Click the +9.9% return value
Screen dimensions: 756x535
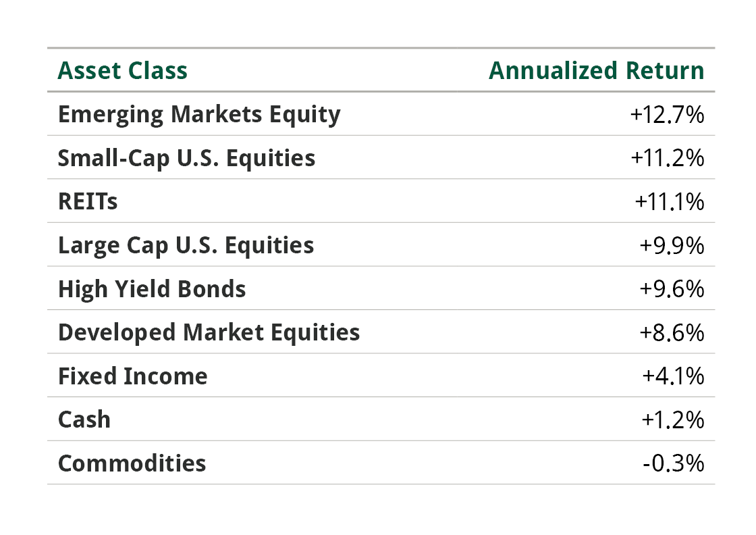(x=672, y=245)
